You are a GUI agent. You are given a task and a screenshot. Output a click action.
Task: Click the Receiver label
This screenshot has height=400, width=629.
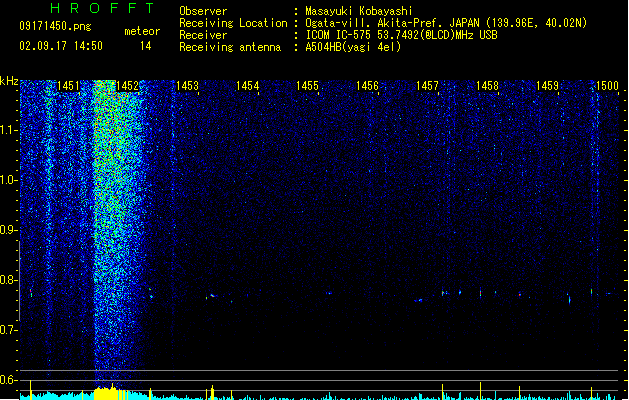point(203,35)
